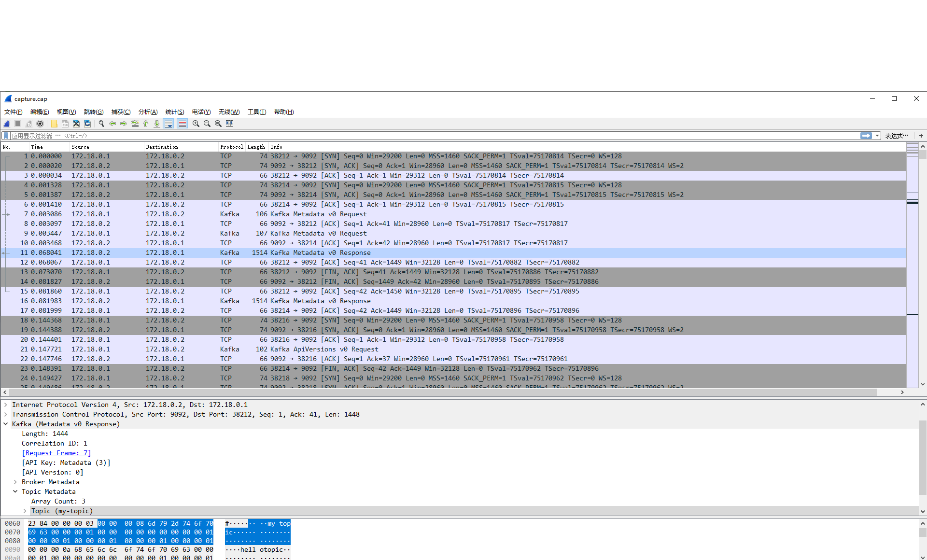Click the packet list vertical scrollbar thumb

point(923,154)
